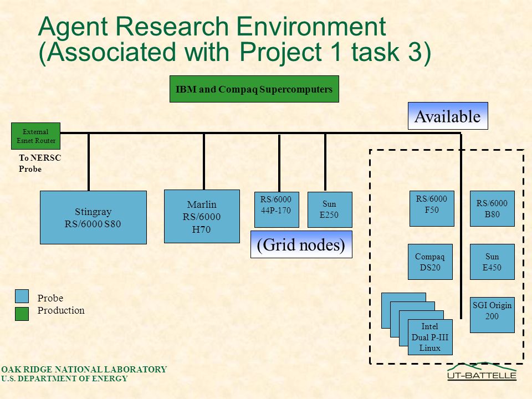The width and height of the screenshot is (532, 399).
Task: Click the 'To NERSC Probe' label
Action: pyautogui.click(x=40, y=163)
